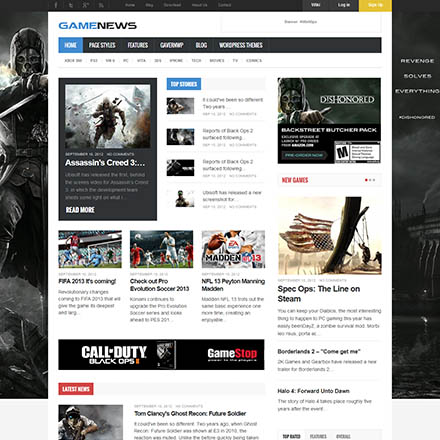This screenshot has height=440, width=440.
Task: Open Borderlands 2 "Come get me" article
Action: 319,351
